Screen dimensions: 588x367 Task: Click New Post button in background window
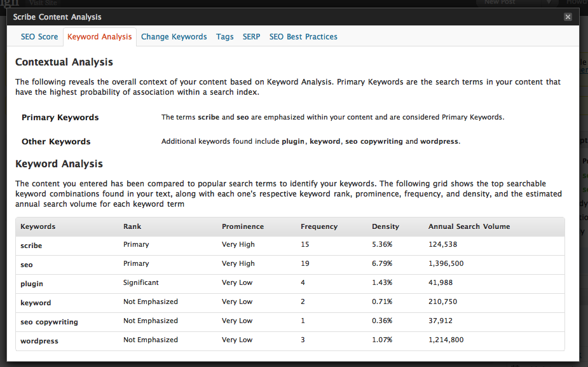click(500, 3)
